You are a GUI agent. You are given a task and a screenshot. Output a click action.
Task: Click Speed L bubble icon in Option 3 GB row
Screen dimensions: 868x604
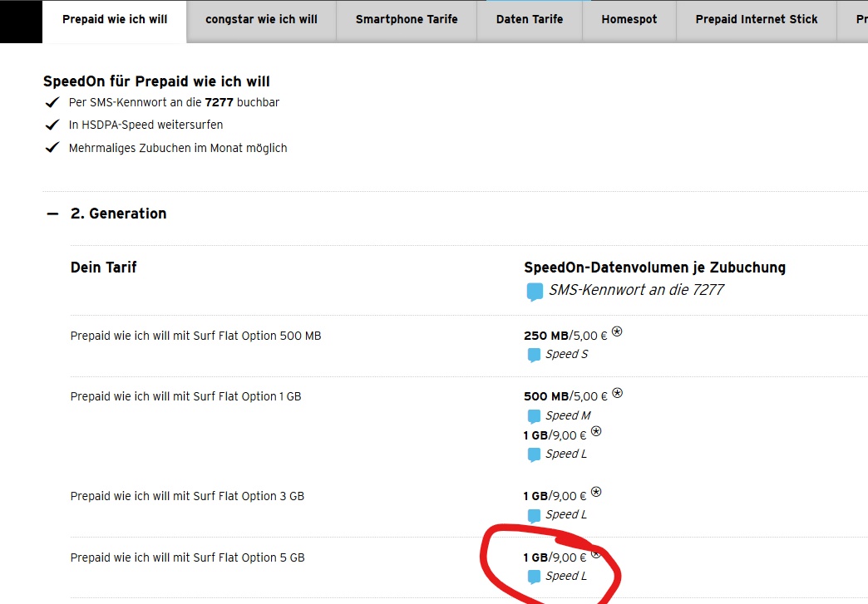click(x=534, y=515)
